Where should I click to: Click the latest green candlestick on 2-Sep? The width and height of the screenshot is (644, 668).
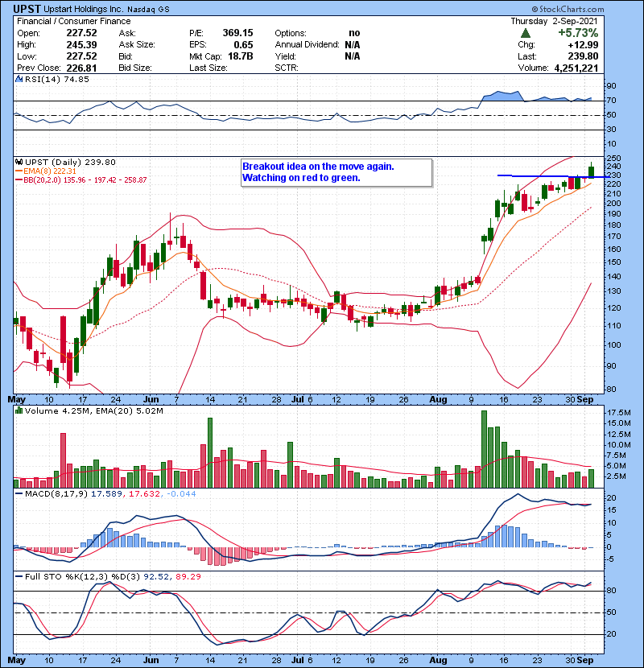(591, 171)
